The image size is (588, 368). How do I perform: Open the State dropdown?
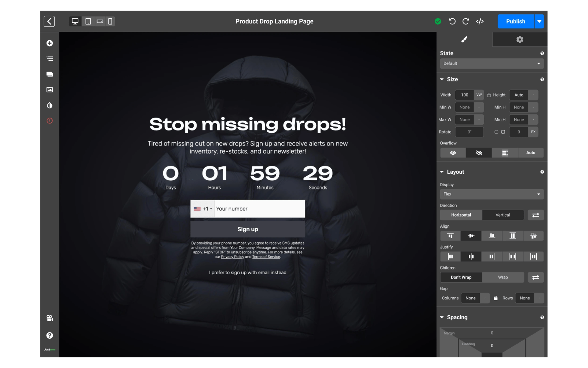click(x=492, y=63)
